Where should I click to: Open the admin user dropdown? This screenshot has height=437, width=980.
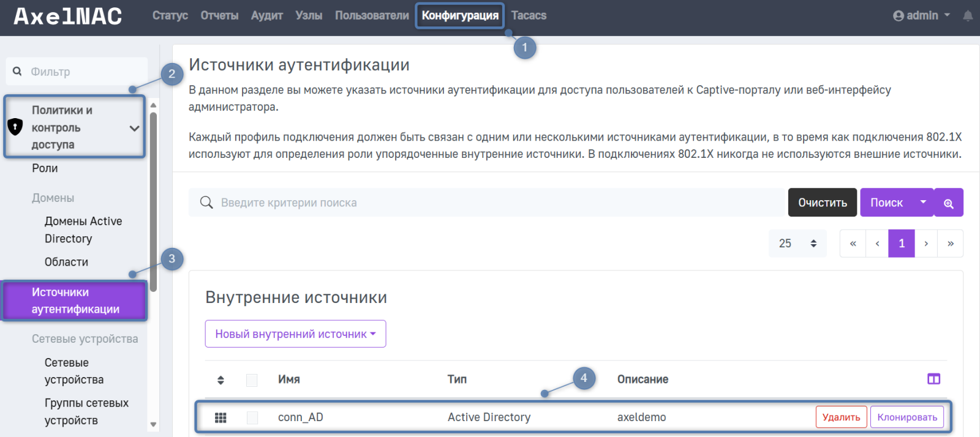(x=921, y=16)
